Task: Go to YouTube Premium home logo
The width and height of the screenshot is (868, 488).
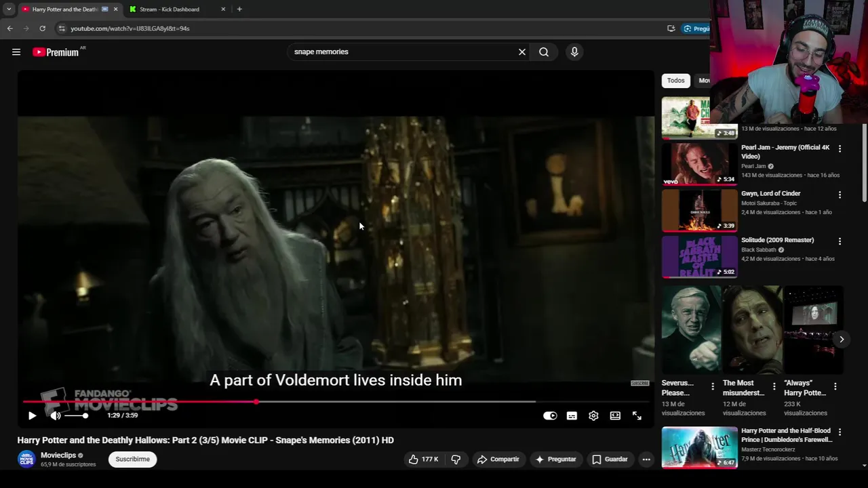Action: pos(57,52)
